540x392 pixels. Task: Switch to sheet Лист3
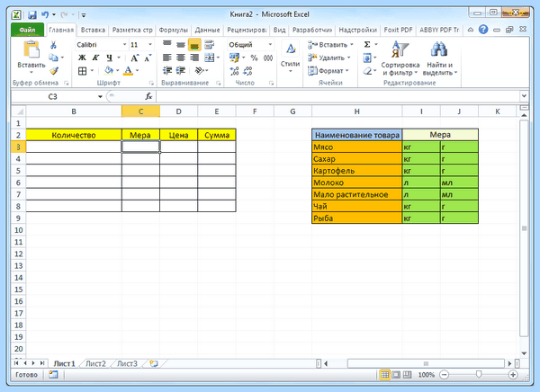[x=127, y=363]
